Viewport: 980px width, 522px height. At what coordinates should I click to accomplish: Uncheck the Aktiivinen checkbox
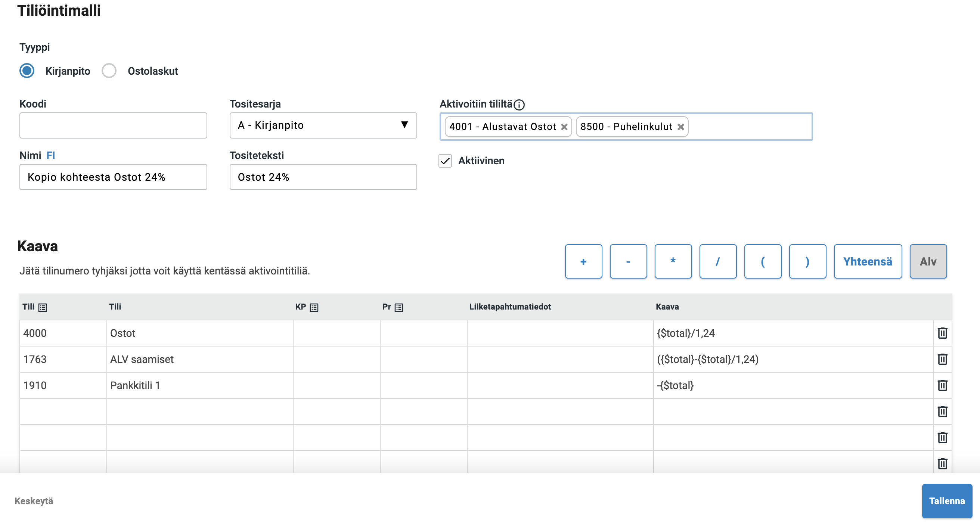[445, 161]
